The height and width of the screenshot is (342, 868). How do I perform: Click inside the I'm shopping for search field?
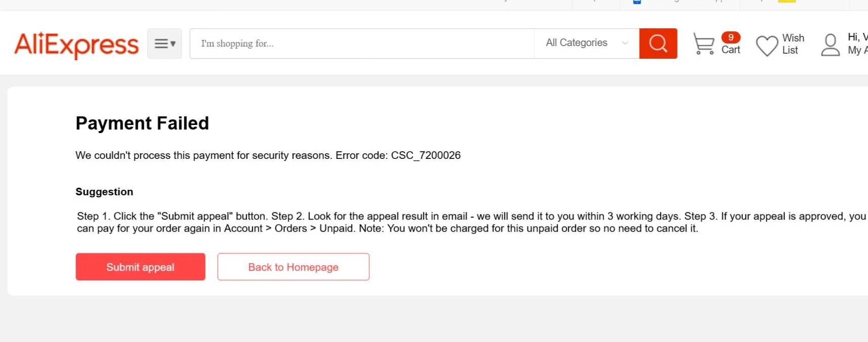click(362, 44)
